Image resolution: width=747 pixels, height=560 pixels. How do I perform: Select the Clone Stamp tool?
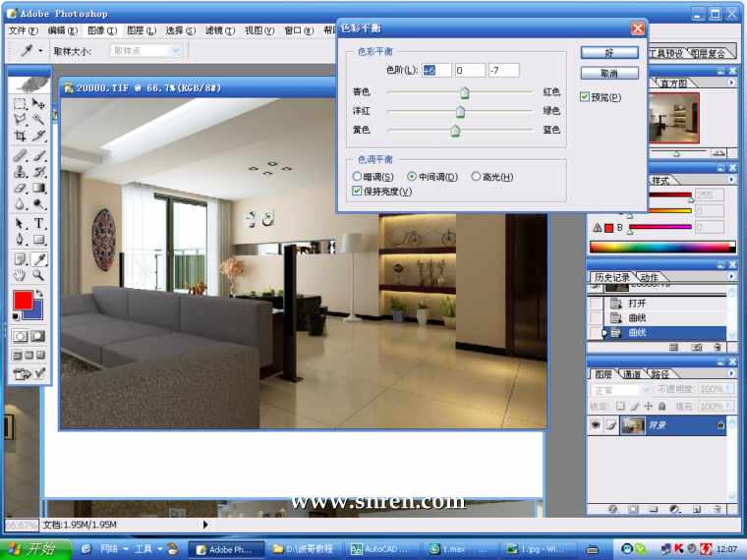(x=20, y=171)
